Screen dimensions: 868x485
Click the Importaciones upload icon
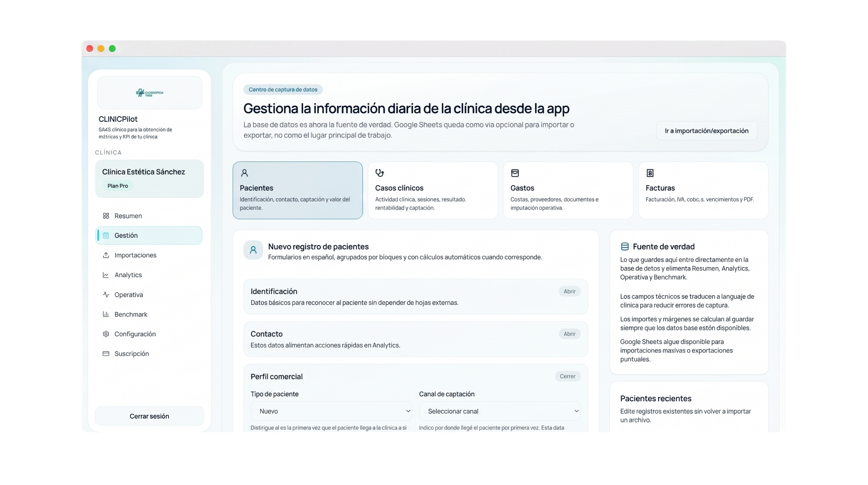(106, 255)
